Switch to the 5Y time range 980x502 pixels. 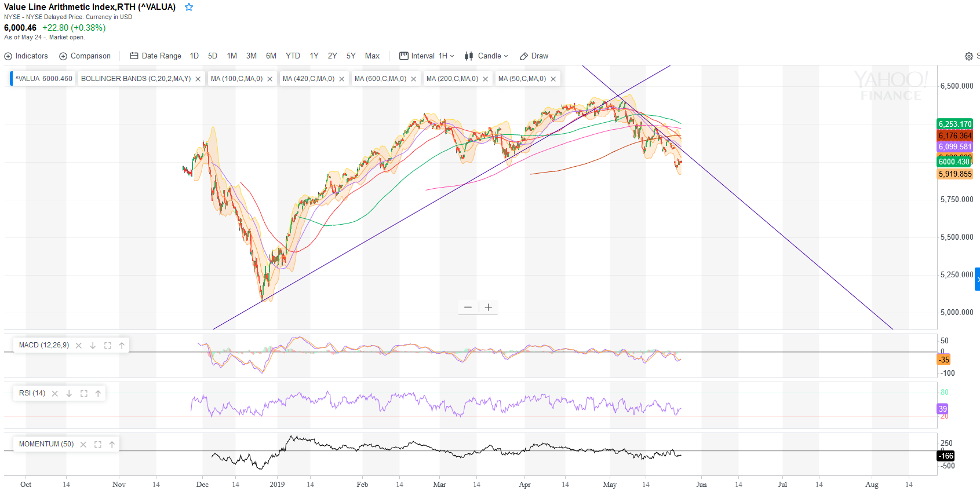(351, 56)
